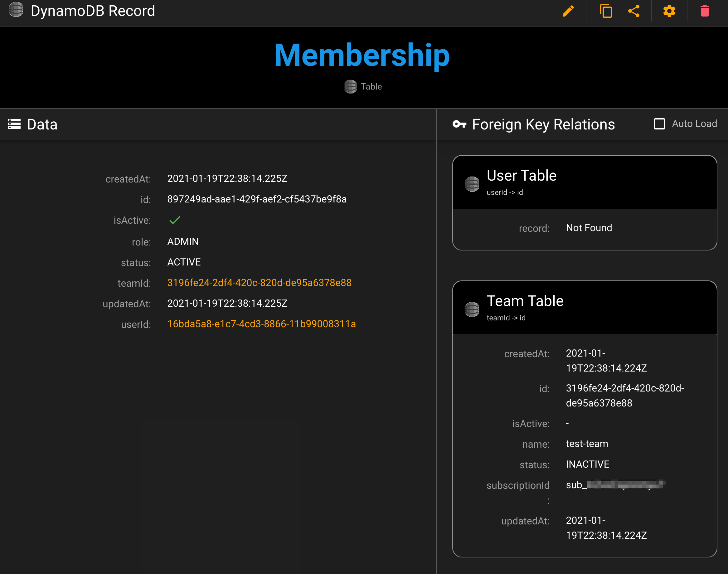This screenshot has height=574, width=728.
Task: Click createdAt value 2021-01-19T22:38:14.225Z in Data
Action: [x=227, y=178]
